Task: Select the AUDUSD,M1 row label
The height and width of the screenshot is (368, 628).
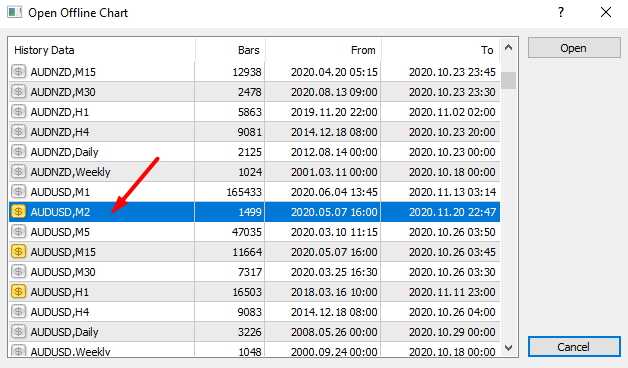Action: click(60, 192)
